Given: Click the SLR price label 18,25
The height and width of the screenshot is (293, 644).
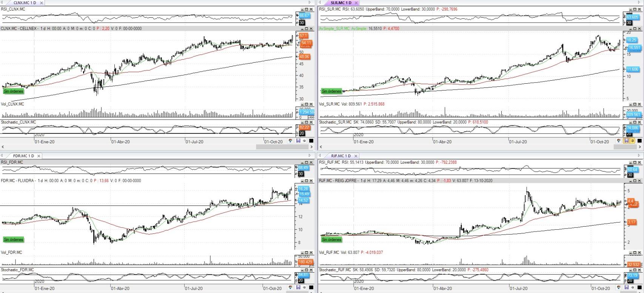Looking at the screenshot, I should pos(632,40).
